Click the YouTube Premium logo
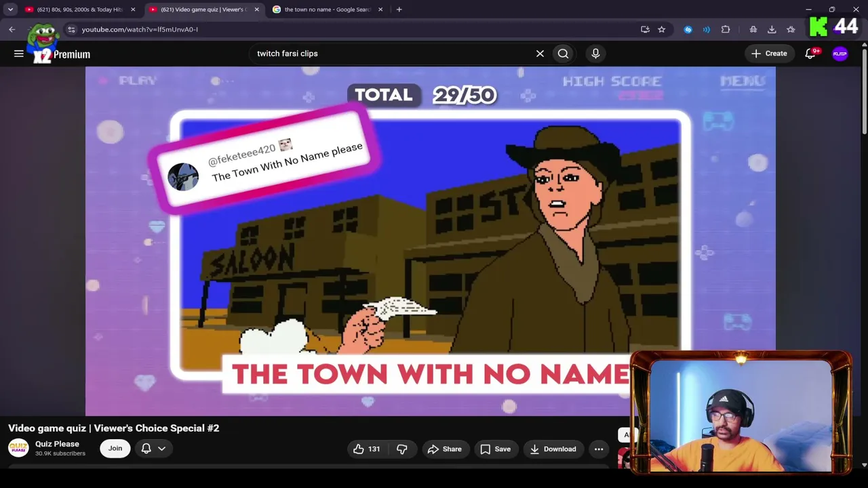Screen dimensions: 868x488 coord(62,54)
